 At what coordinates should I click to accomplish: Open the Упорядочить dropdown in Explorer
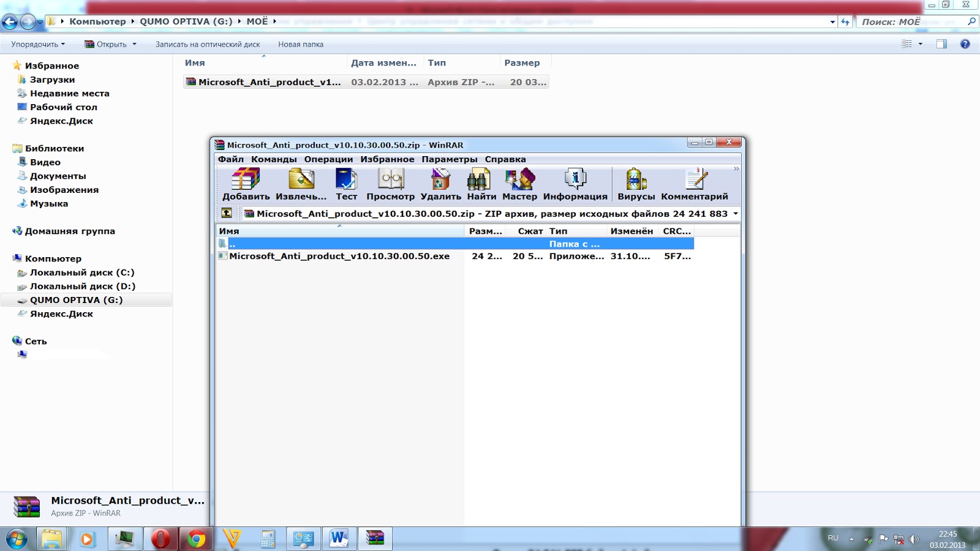(x=38, y=44)
